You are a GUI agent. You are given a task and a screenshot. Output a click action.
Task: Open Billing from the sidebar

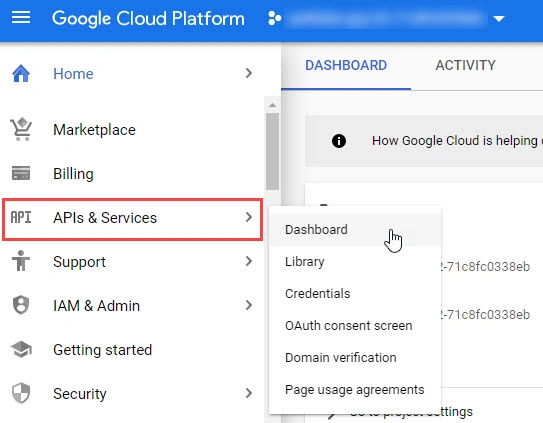click(73, 174)
